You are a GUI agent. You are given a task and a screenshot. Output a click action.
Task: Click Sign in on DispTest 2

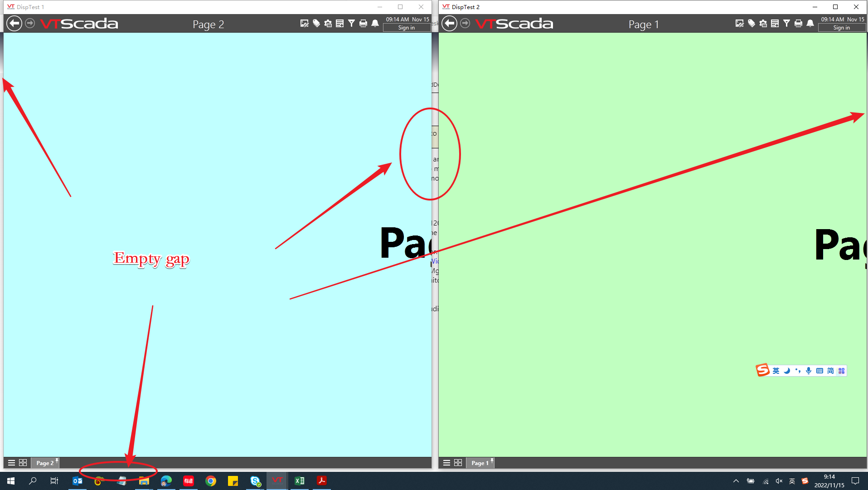click(841, 28)
